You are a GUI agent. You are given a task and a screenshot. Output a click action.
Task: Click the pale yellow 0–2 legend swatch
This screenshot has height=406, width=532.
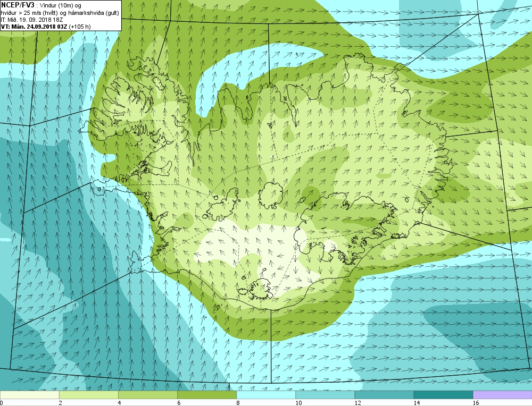point(29,395)
